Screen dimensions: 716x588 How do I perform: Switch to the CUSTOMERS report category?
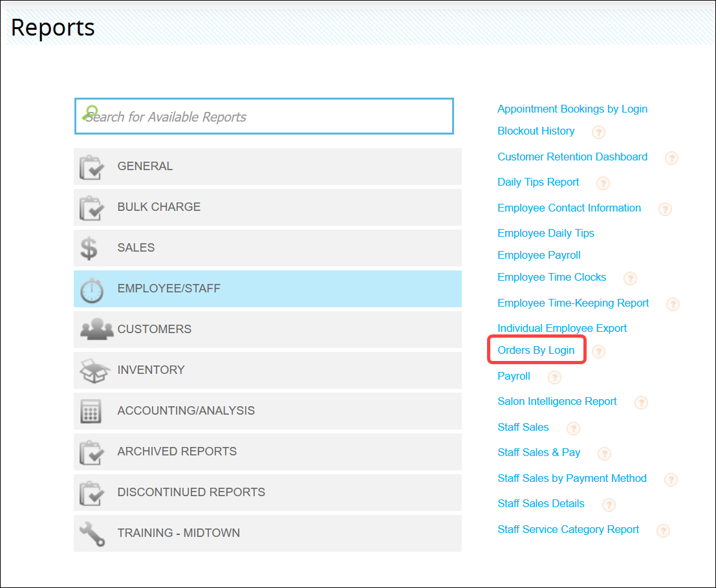pyautogui.click(x=268, y=329)
